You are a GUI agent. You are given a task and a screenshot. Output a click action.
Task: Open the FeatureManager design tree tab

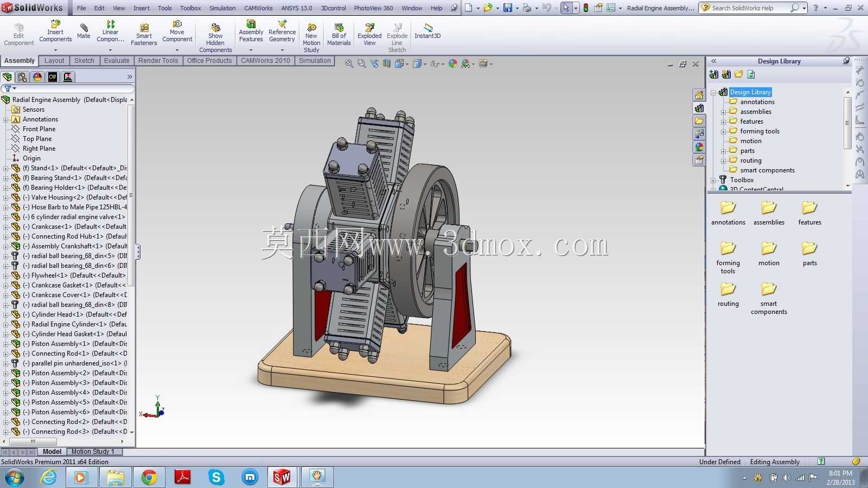[7, 77]
